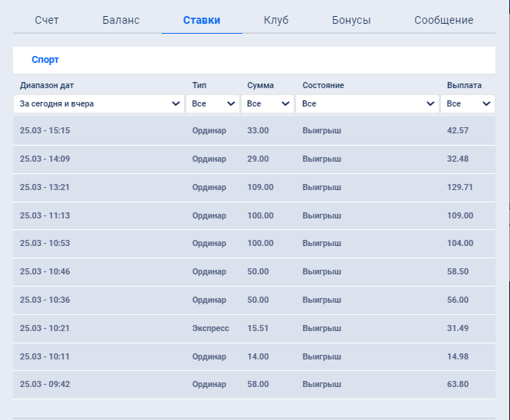Screen dimensions: 510x420
Task: Open the 25.03 - 14:09 bet row
Action: click(x=254, y=159)
